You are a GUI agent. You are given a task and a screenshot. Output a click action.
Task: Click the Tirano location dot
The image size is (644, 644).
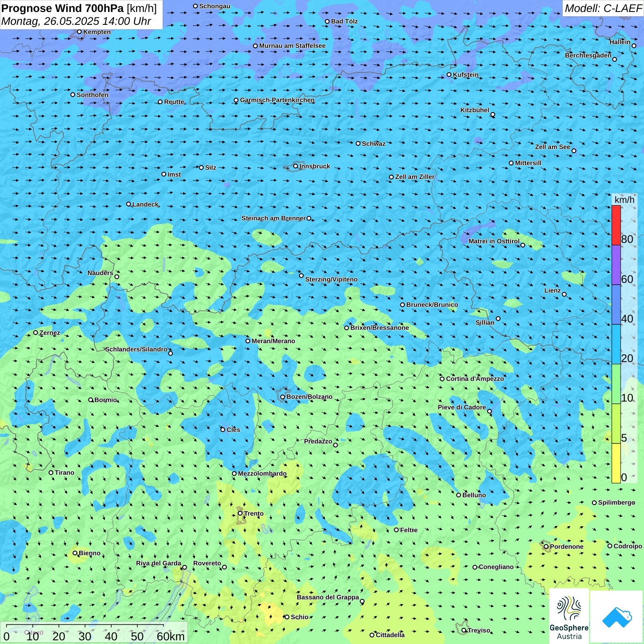click(x=51, y=472)
